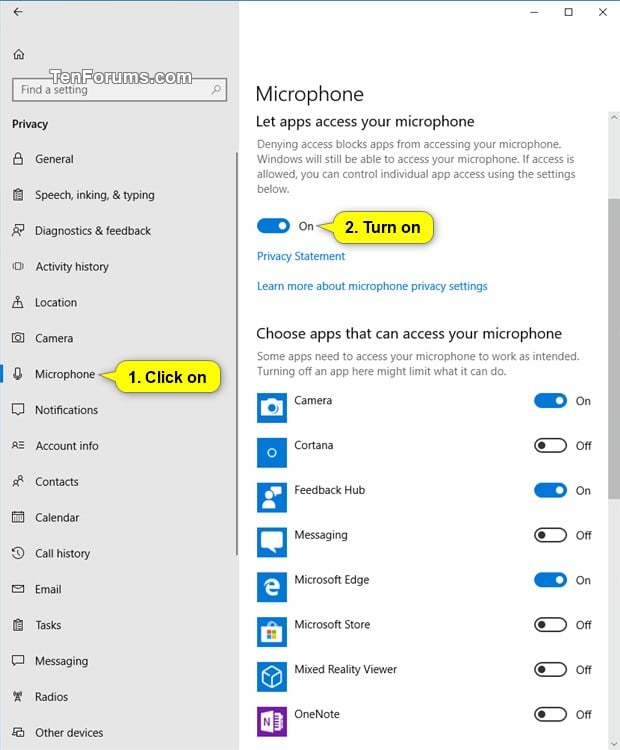Click the Microsoft Edge app icon

272,587
